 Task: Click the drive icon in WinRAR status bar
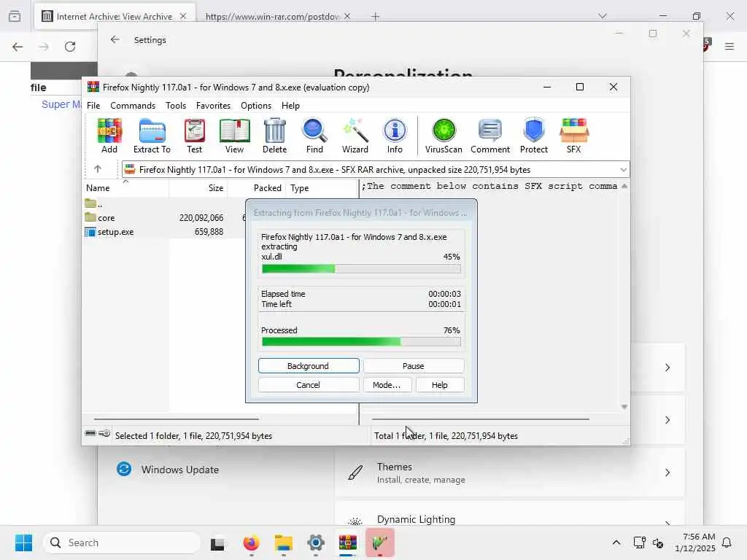pos(90,433)
